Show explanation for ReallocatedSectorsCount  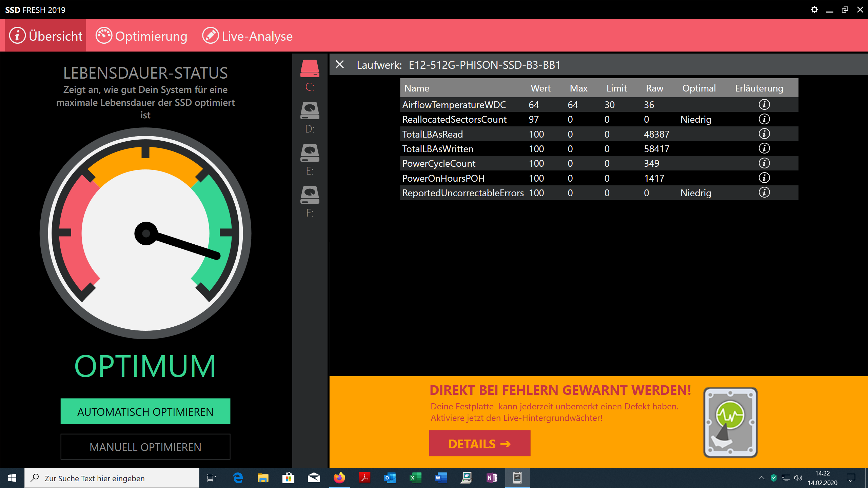(764, 119)
